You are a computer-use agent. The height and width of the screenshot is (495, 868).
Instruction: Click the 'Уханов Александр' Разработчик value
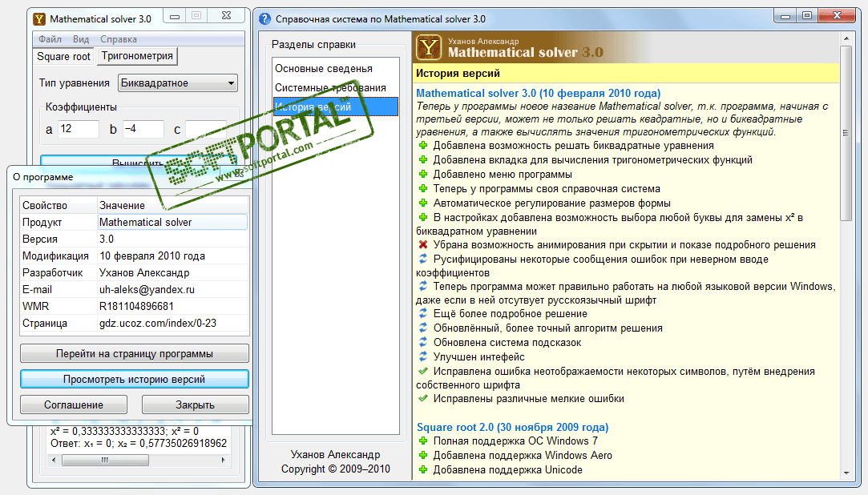[x=144, y=272]
